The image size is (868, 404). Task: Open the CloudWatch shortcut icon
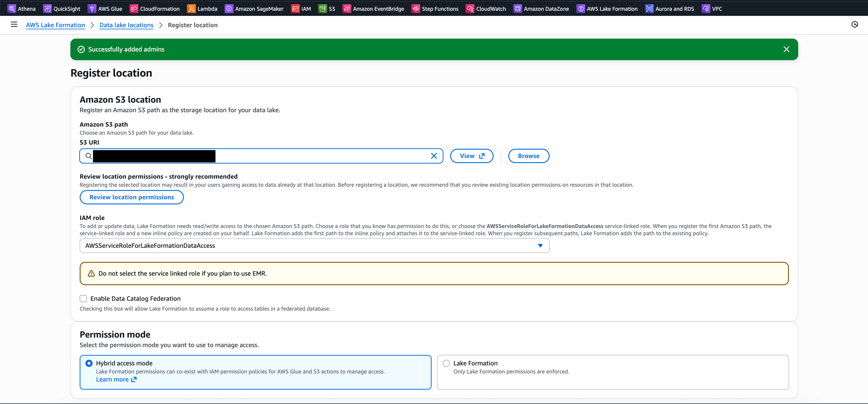pyautogui.click(x=470, y=9)
